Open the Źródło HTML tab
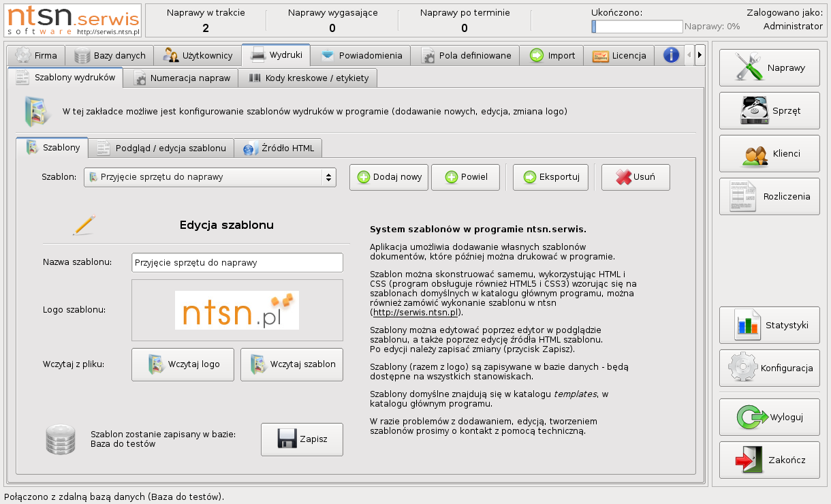The image size is (831, 504). 278,148
